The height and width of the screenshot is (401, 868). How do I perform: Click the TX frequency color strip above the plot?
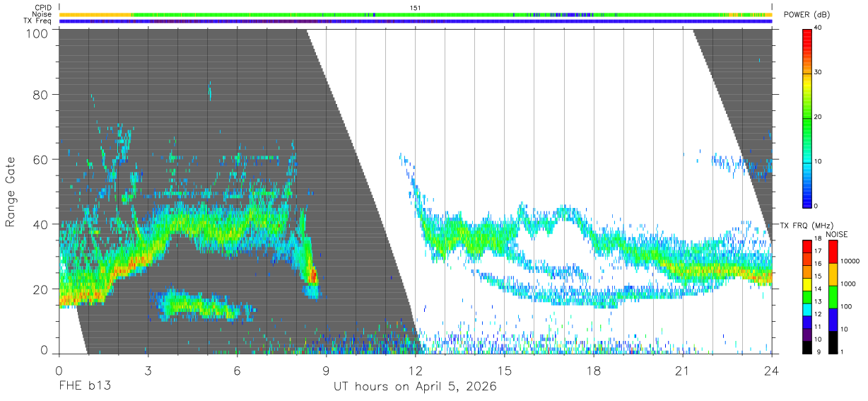coord(416,21)
